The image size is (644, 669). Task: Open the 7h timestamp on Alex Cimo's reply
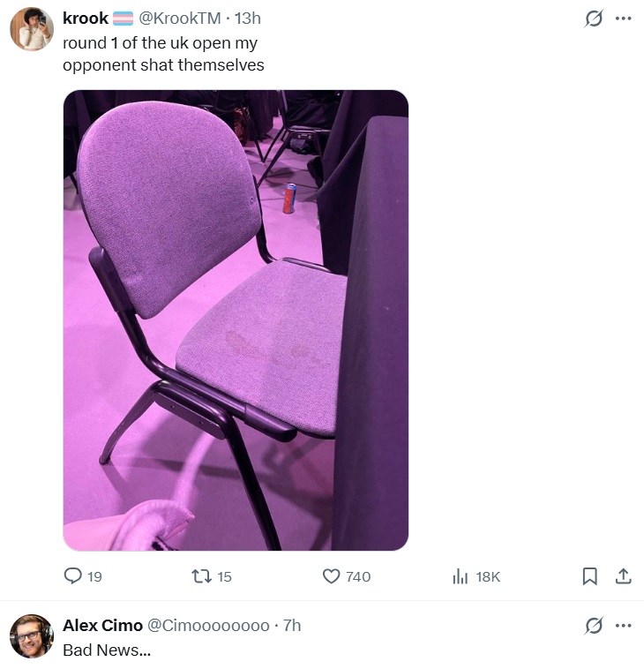tap(292, 626)
